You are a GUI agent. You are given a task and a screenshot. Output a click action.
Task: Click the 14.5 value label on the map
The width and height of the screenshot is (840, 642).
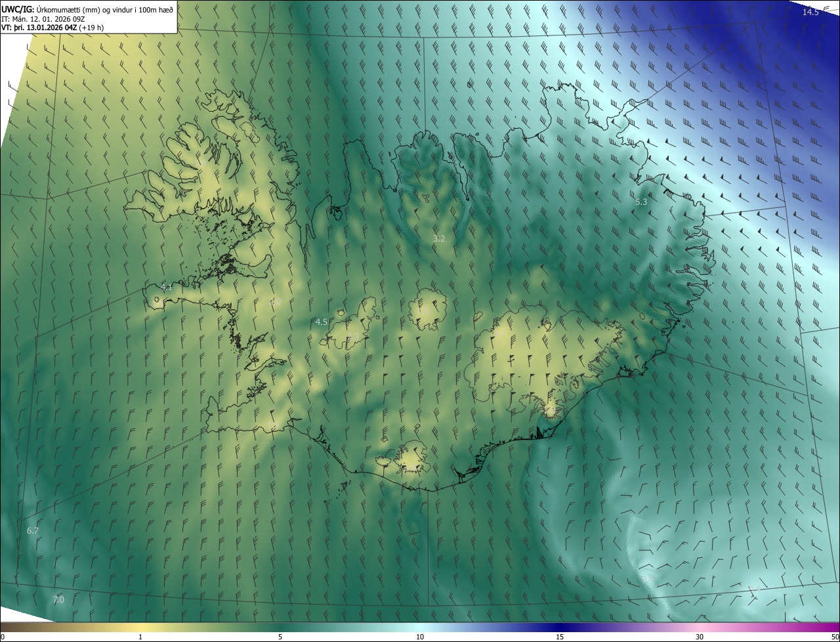click(x=811, y=12)
